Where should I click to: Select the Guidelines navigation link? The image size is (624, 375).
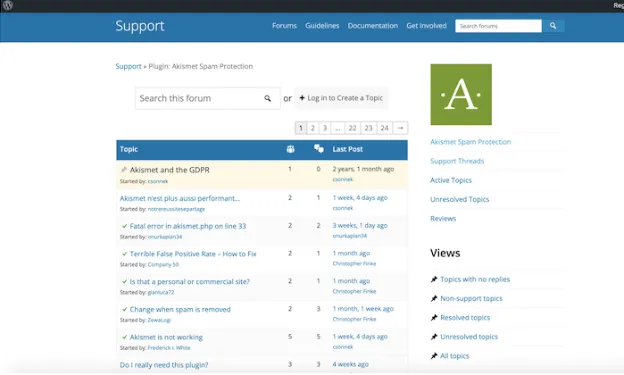pos(322,26)
